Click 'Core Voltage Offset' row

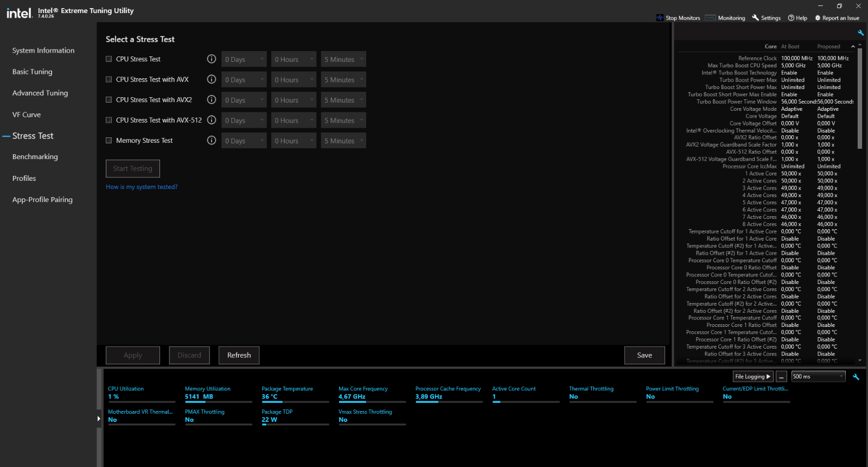pyautogui.click(x=767, y=123)
